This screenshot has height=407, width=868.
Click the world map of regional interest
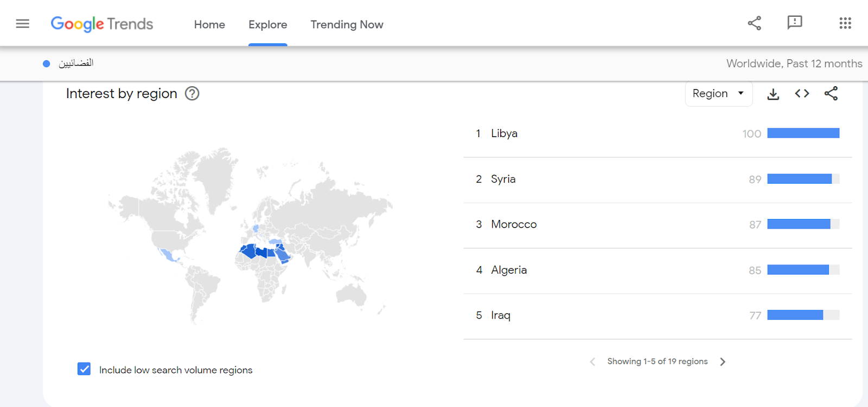tap(250, 236)
